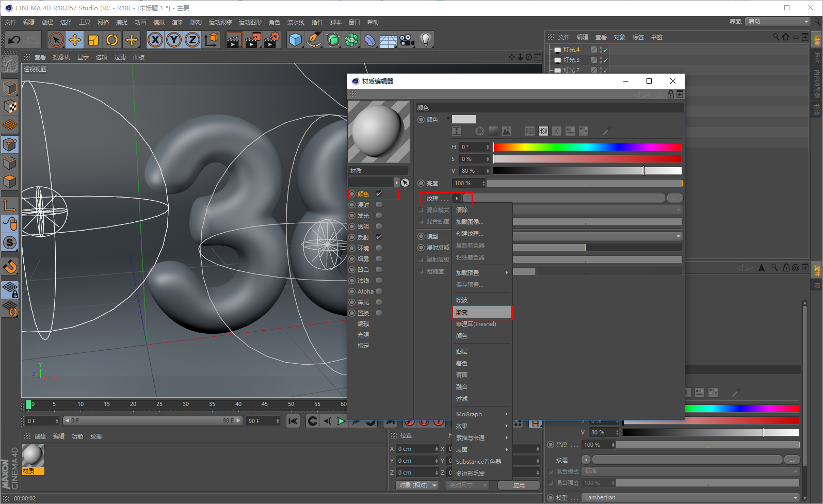
Task: Uncheck the 颜色 channel checkbox
Action: point(379,194)
